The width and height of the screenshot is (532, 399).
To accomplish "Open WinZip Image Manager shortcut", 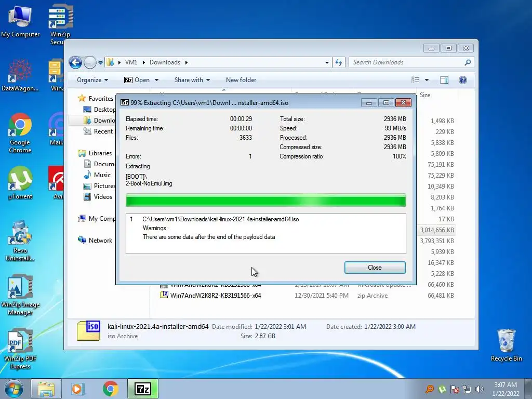I will pos(20,295).
